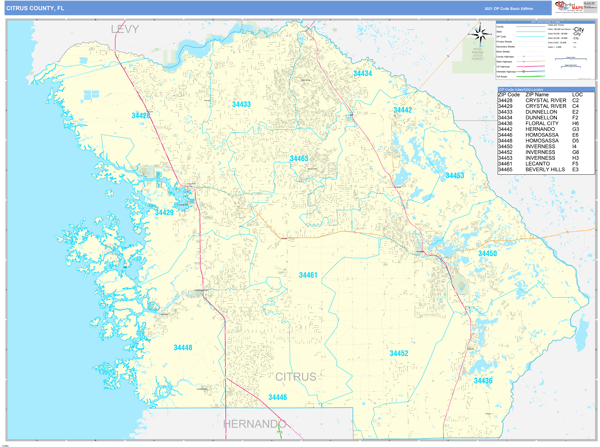The width and height of the screenshot is (600, 447).
Task: Select INVERNESS in the 34450 index row
Action: click(540, 146)
